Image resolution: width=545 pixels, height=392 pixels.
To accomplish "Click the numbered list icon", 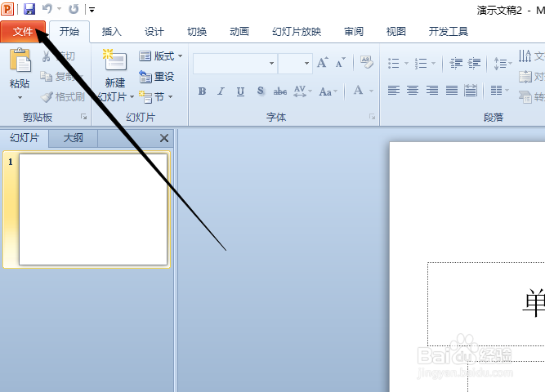I will (421, 64).
